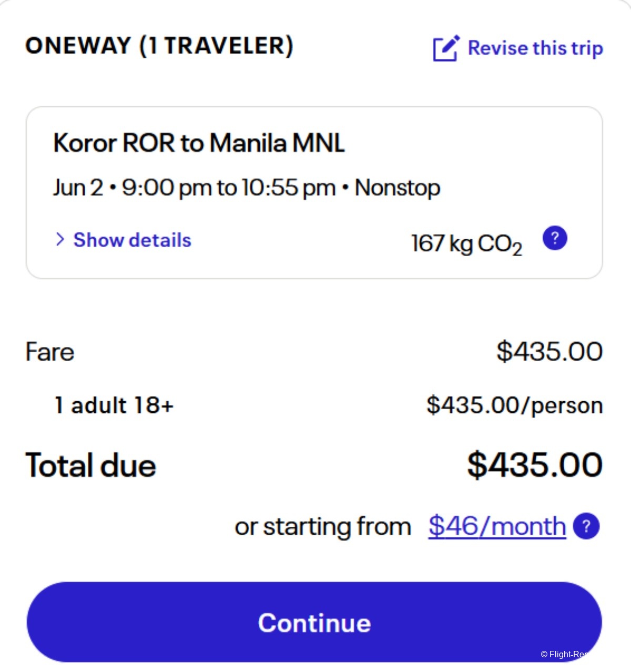Click the ONEWAY (1 TRAVELER) heading

[159, 46]
